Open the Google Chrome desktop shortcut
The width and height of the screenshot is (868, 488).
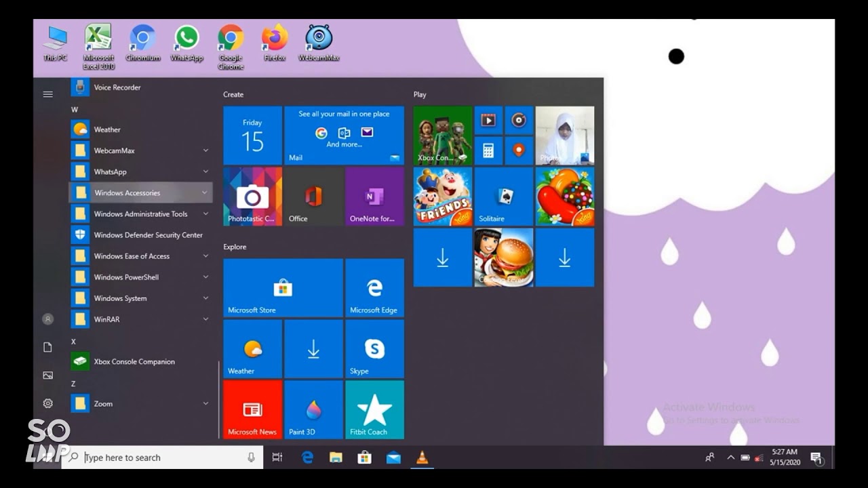tap(231, 46)
